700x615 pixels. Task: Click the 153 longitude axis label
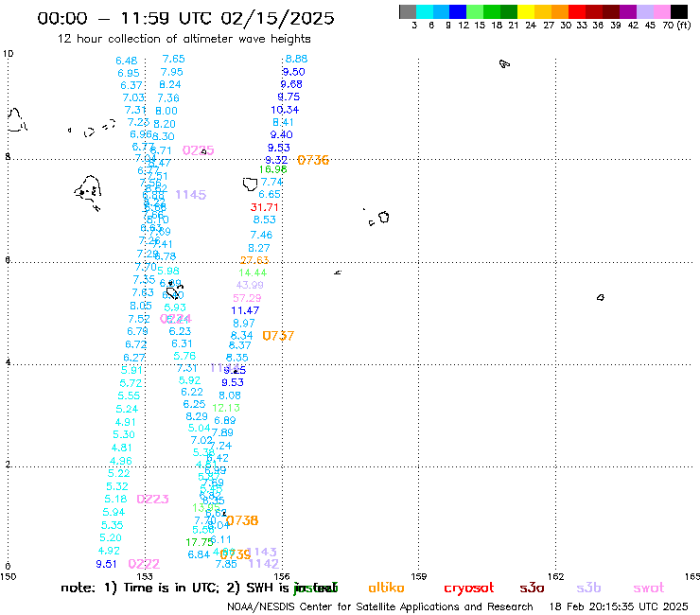(x=145, y=576)
